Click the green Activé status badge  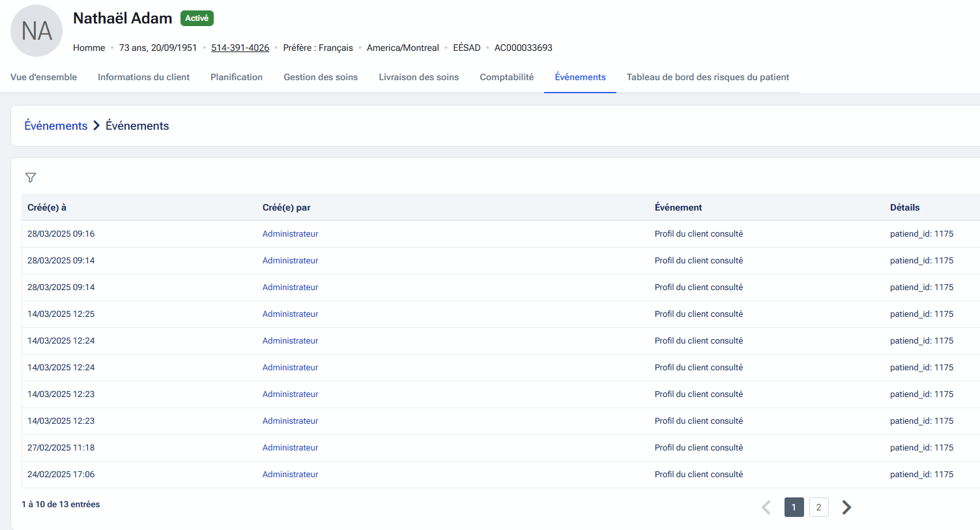click(x=197, y=18)
